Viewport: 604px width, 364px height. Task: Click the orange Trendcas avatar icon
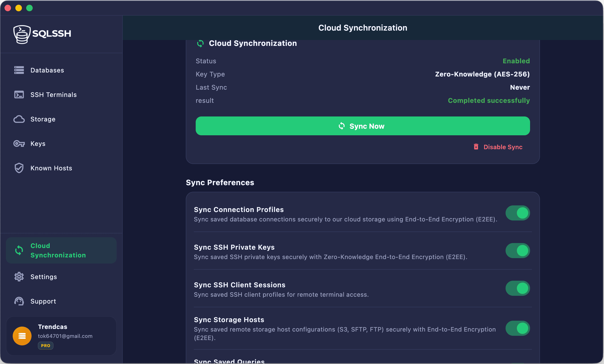pos(22,336)
